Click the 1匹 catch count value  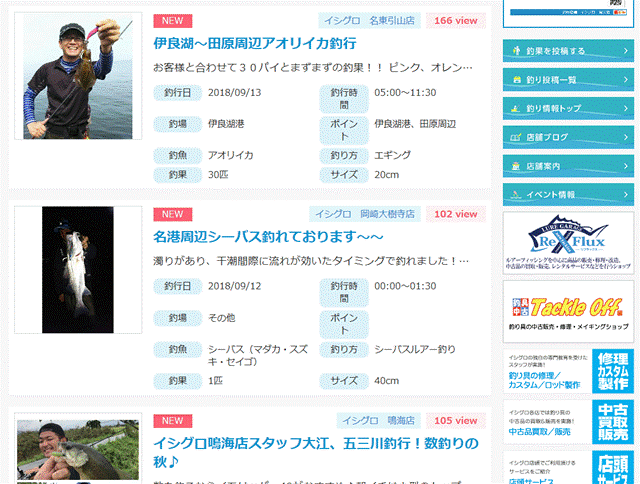point(216,381)
